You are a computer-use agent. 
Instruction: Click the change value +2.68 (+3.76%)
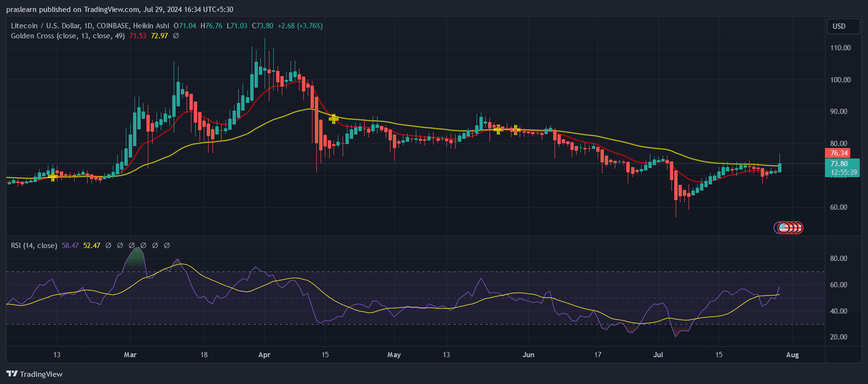point(300,26)
